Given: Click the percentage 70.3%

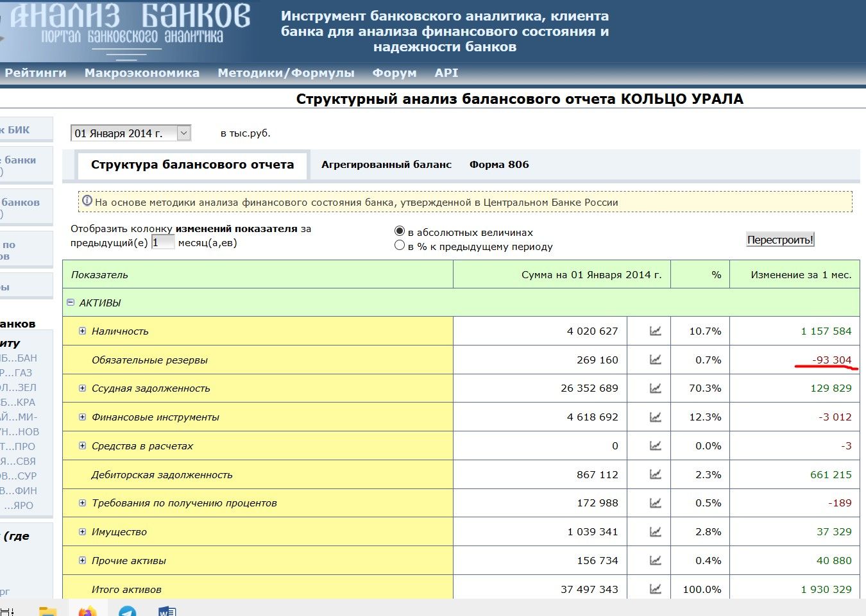Looking at the screenshot, I should [x=705, y=388].
